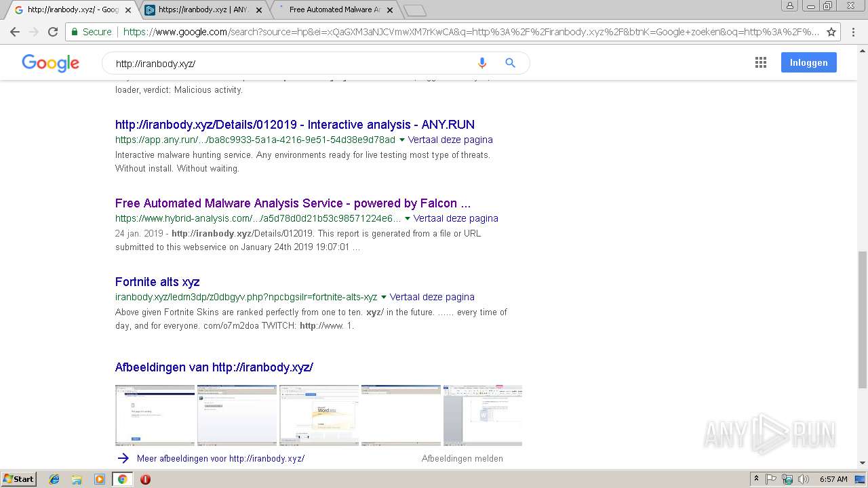Image resolution: width=868 pixels, height=488 pixels.
Task: Click the arrow icon beside Meer afbeeldingen
Action: (123, 458)
